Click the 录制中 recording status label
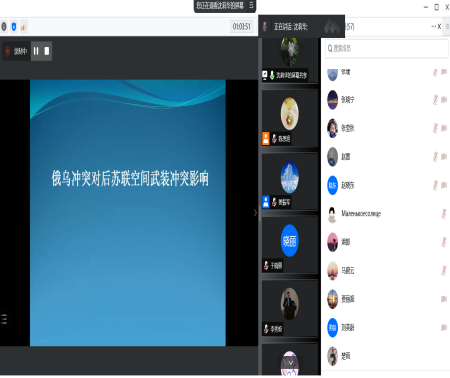Image resolution: width=450 pixels, height=378 pixels. pyautogui.click(x=20, y=51)
